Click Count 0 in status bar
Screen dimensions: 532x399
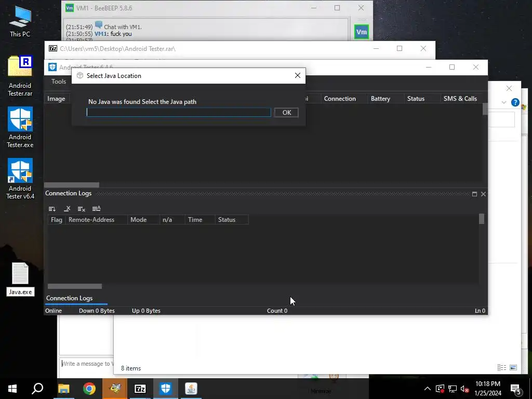coord(277,311)
